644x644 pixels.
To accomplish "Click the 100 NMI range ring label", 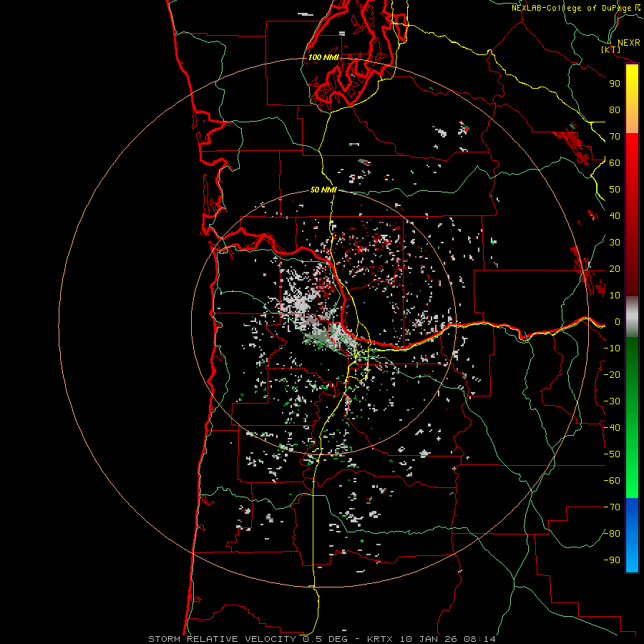I will coord(323,57).
